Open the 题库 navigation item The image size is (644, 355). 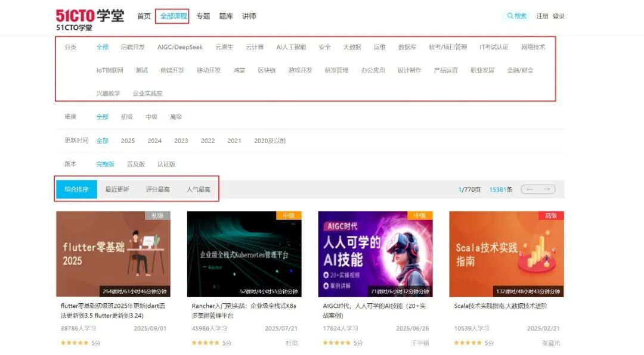tap(226, 16)
